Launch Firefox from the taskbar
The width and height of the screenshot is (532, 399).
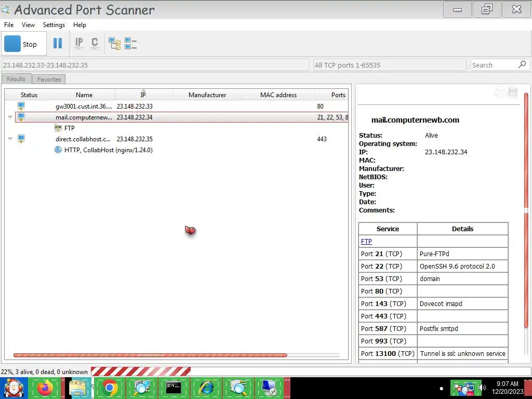pos(45,388)
